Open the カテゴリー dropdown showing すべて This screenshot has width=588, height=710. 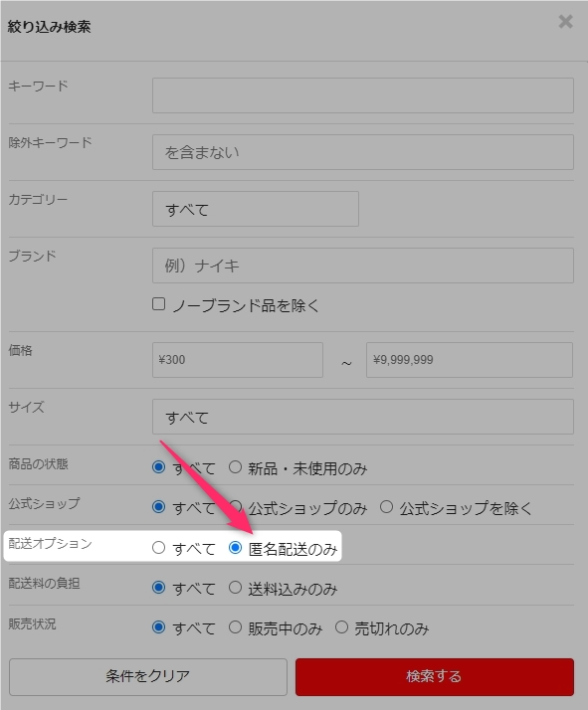[256, 209]
